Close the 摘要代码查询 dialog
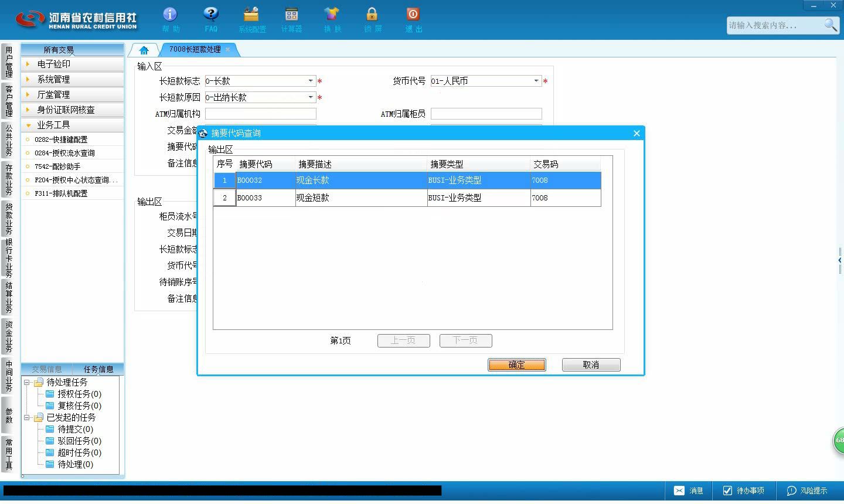844x504 pixels. 637,133
